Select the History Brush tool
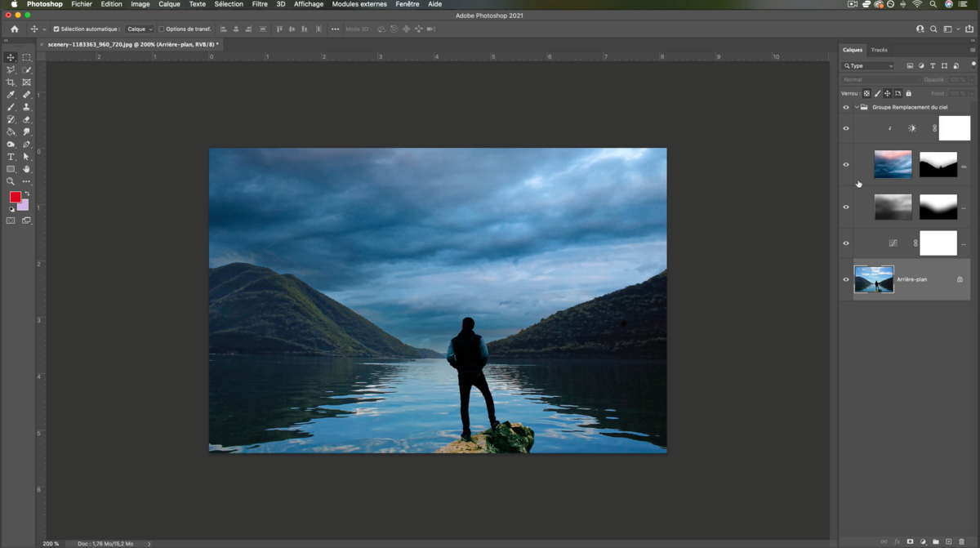This screenshot has width=980, height=548. click(11, 119)
